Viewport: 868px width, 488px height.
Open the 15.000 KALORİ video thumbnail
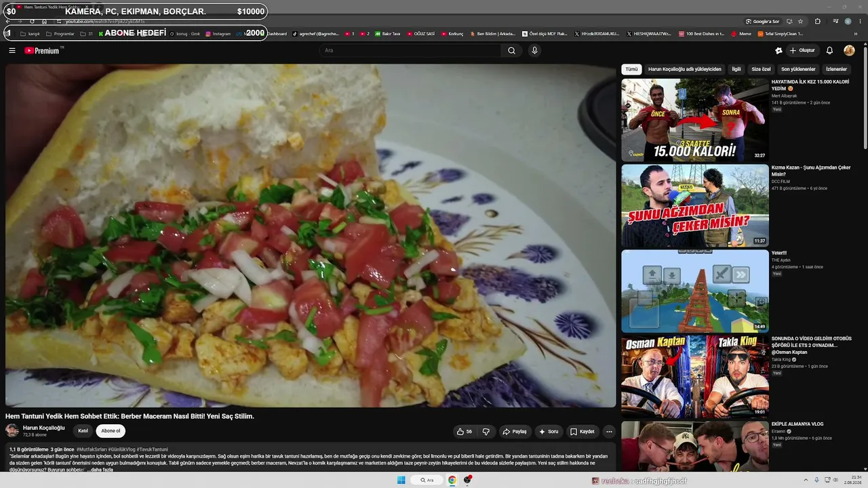click(x=695, y=120)
